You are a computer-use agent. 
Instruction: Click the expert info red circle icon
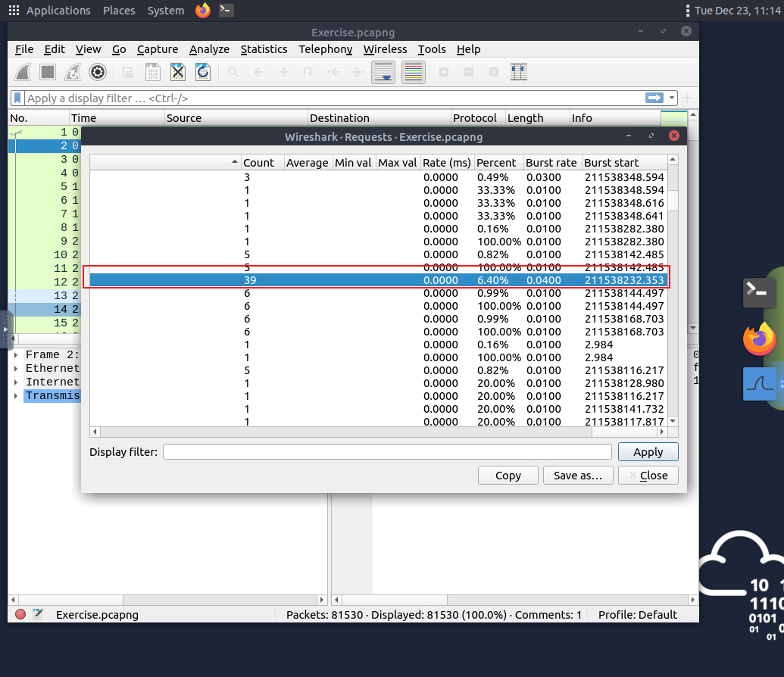pyautogui.click(x=20, y=614)
